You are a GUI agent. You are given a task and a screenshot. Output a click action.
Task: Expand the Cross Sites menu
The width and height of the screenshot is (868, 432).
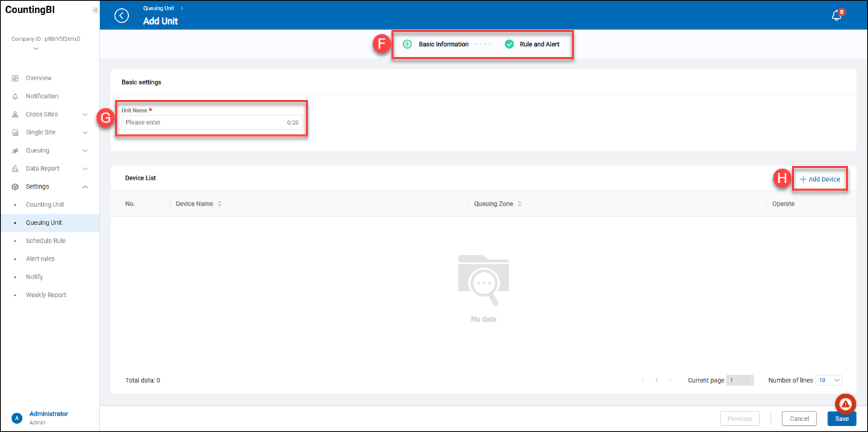pos(84,115)
